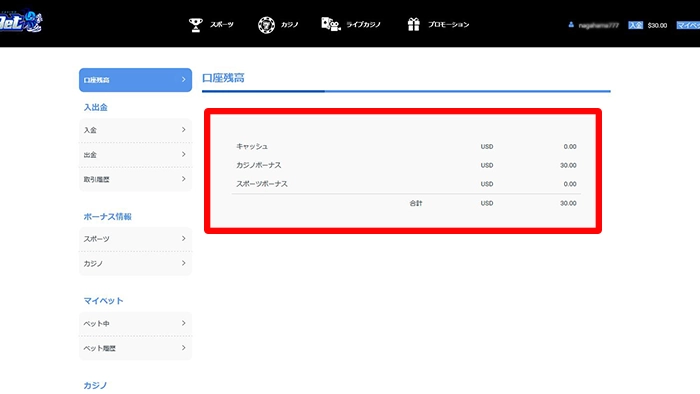The image size is (700, 394).
Task: Click the キャッシュ amount 0.00
Action: [570, 146]
